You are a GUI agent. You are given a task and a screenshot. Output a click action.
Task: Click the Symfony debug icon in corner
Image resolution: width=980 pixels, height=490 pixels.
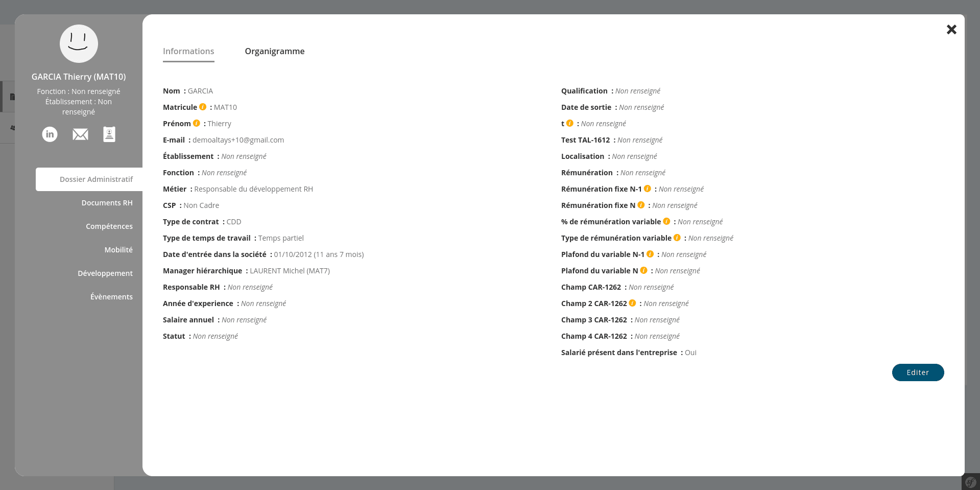click(x=971, y=482)
